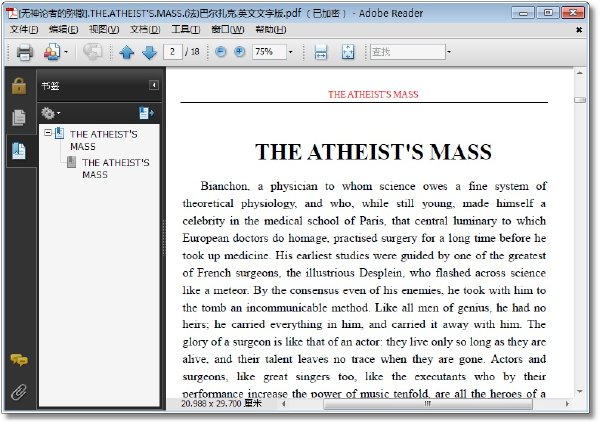Viewport: 600px width, 424px height.
Task: Close the Adobe Reader window
Action: (573, 13)
